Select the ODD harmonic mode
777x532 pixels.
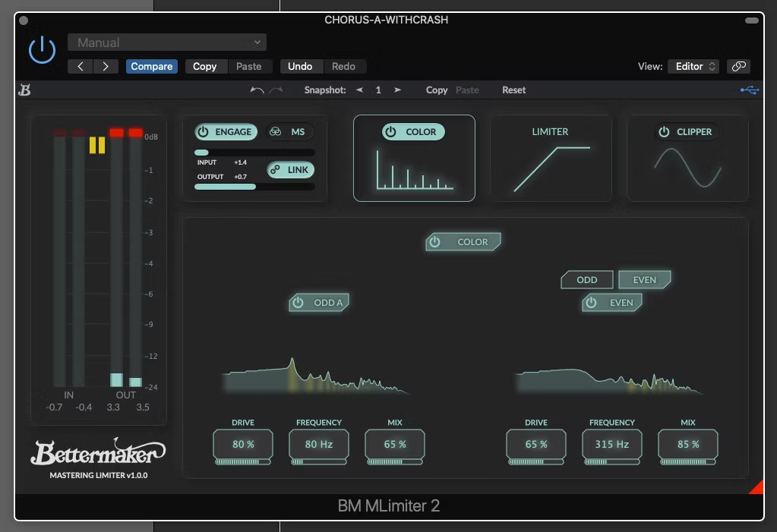[586, 280]
